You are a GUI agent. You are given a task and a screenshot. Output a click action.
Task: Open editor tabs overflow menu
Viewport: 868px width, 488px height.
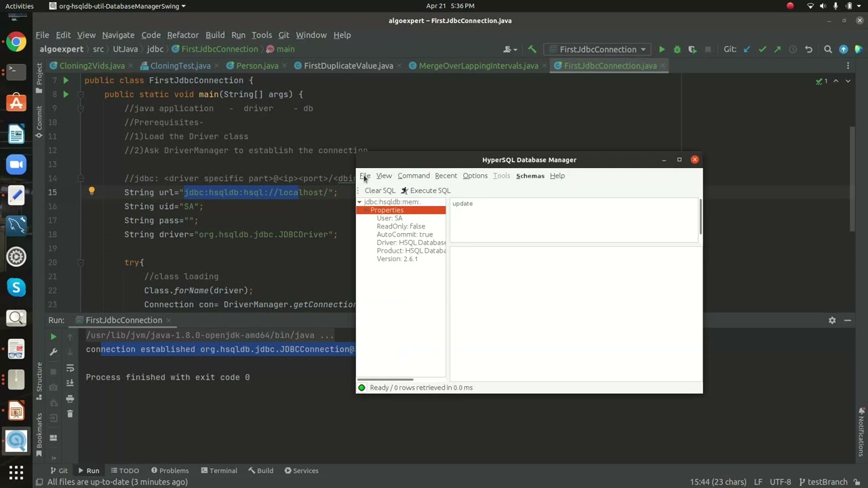click(x=848, y=66)
